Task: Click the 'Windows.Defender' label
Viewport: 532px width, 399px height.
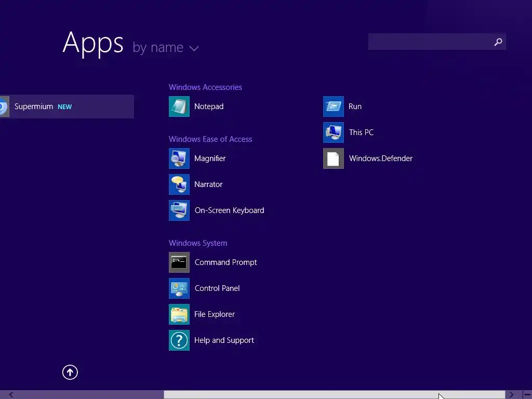Action: click(381, 158)
